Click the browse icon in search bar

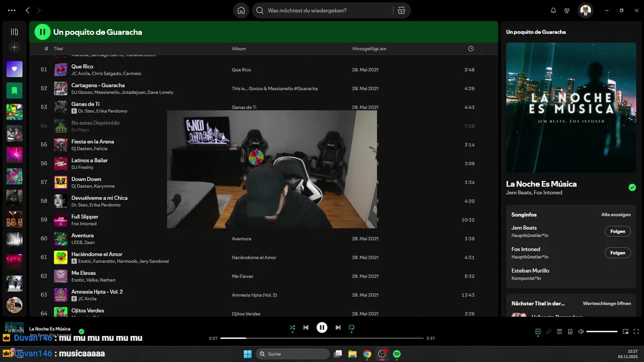click(x=401, y=11)
